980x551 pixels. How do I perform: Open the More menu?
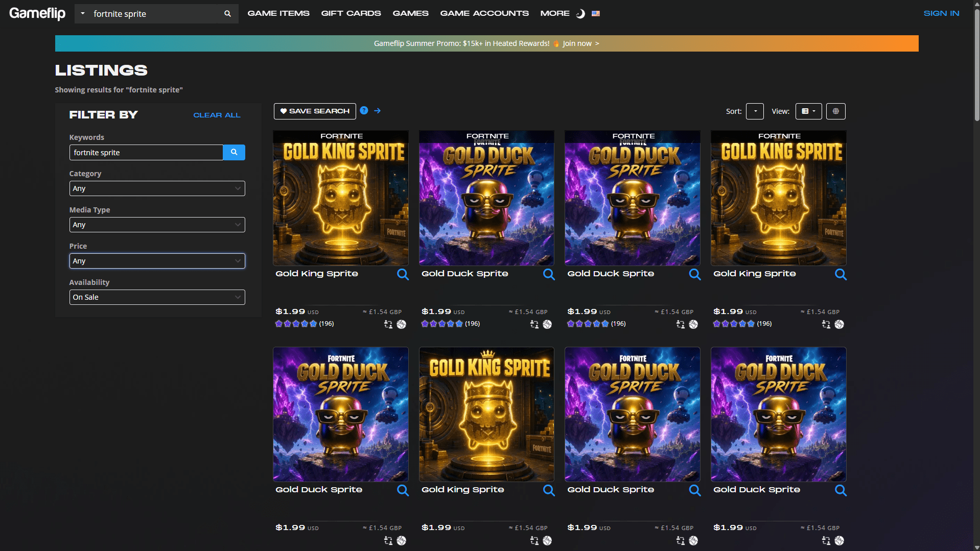[555, 13]
